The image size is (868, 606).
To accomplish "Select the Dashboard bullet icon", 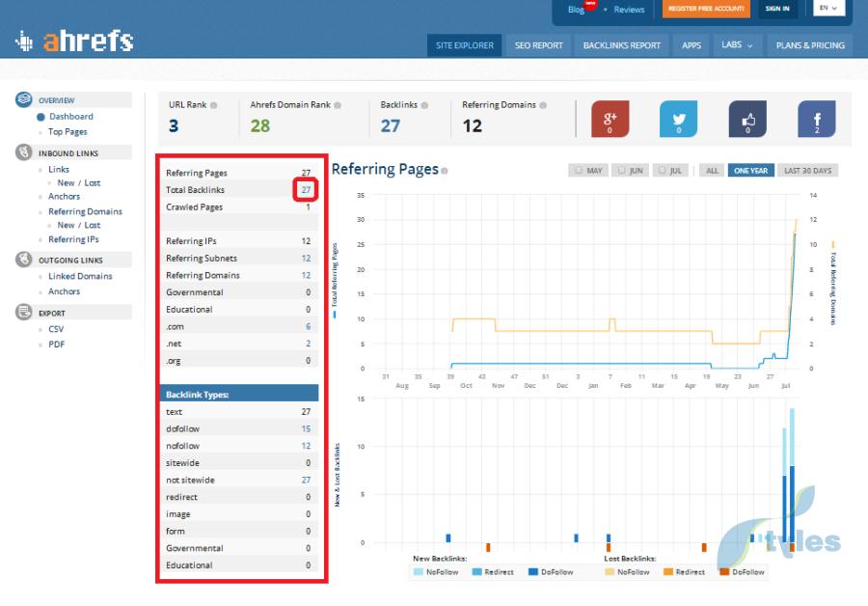I will pyautogui.click(x=41, y=117).
